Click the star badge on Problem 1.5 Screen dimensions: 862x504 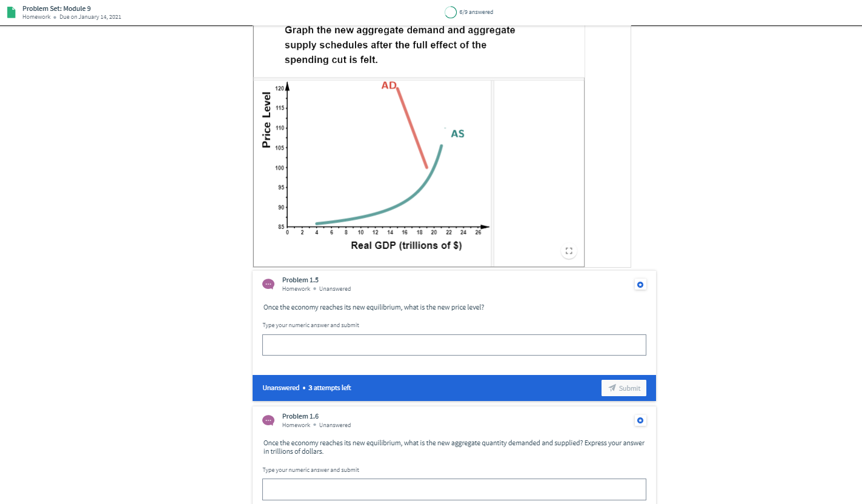tap(640, 284)
